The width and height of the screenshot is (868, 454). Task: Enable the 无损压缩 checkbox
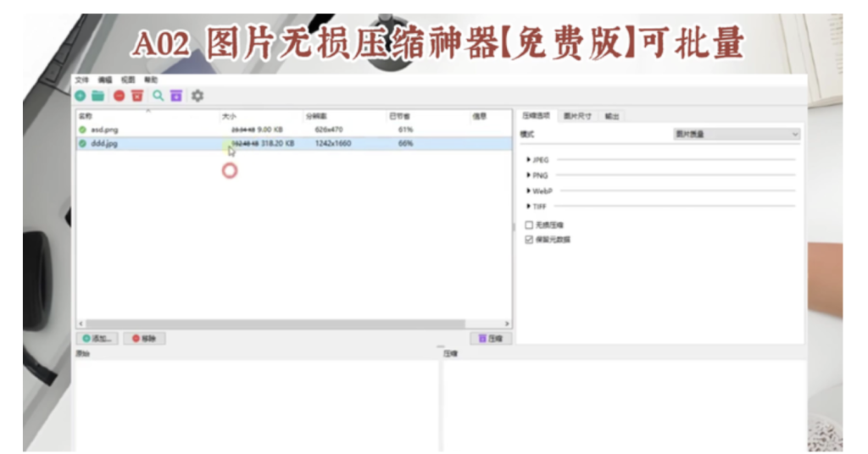coord(529,225)
